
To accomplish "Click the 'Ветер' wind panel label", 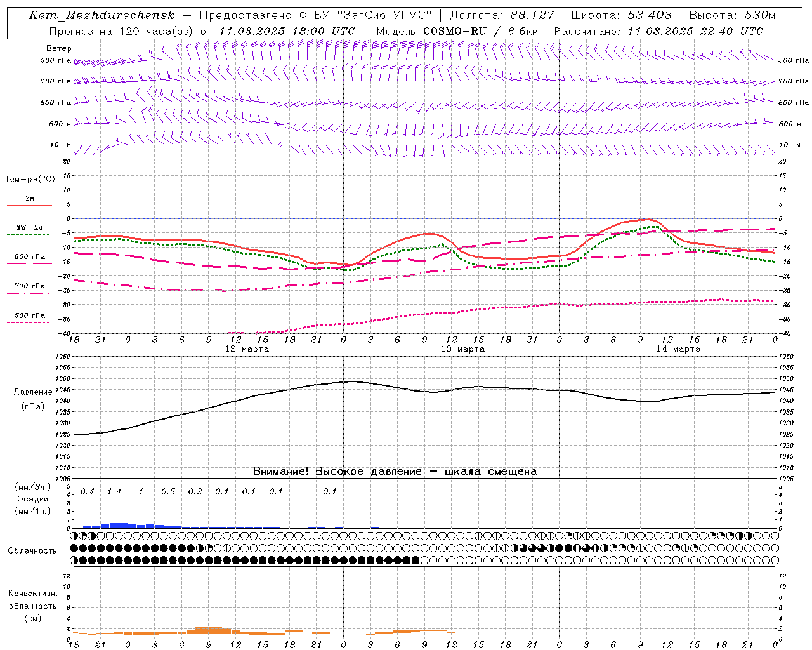I will coord(59,48).
